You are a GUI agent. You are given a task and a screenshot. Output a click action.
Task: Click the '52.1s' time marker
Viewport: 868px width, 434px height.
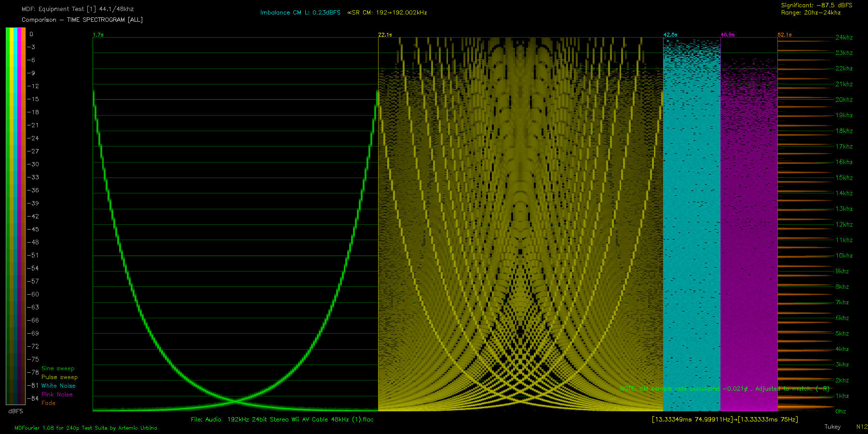coord(785,35)
